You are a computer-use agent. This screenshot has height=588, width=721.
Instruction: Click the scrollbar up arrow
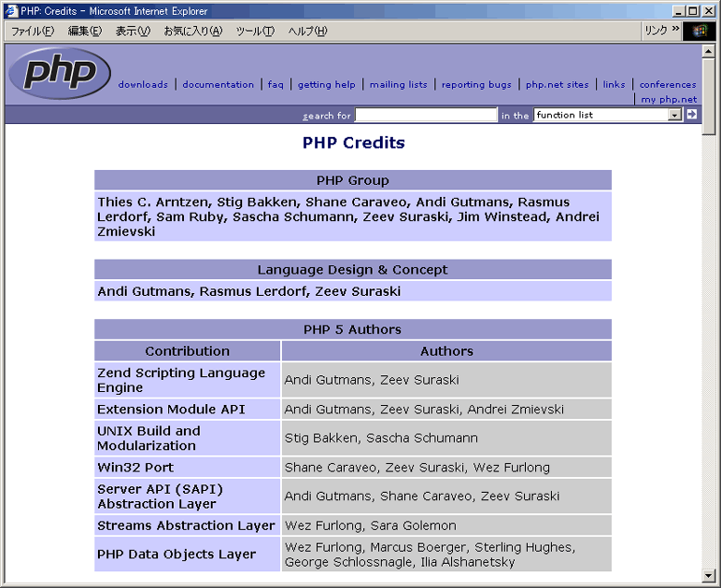click(x=709, y=51)
